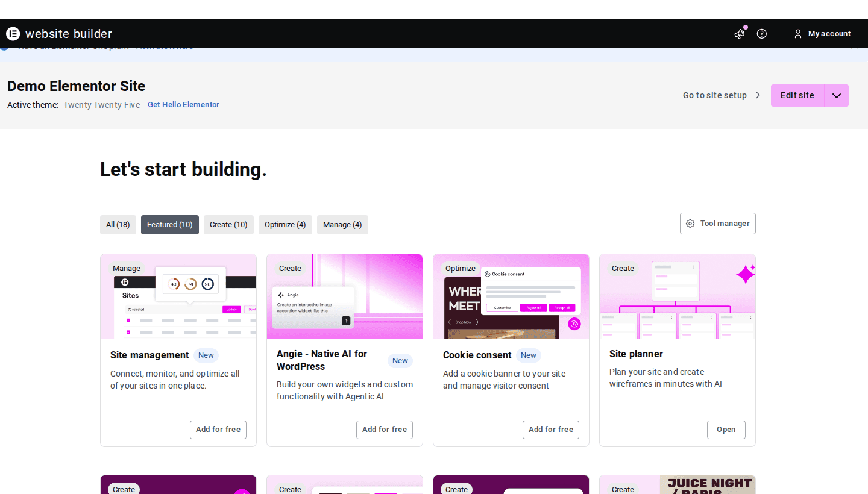Click the Optimize tag on Cookie consent card
Screen dimensions: 868x494
pyautogui.click(x=461, y=269)
